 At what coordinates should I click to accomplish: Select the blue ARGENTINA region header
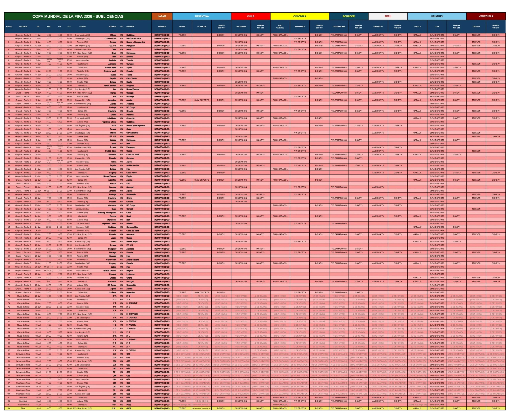click(202, 16)
